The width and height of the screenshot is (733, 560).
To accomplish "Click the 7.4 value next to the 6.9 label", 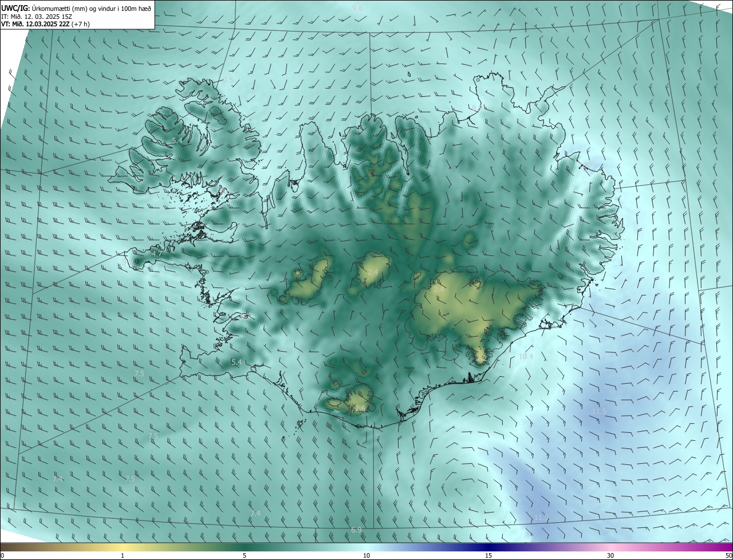I will 255,514.
